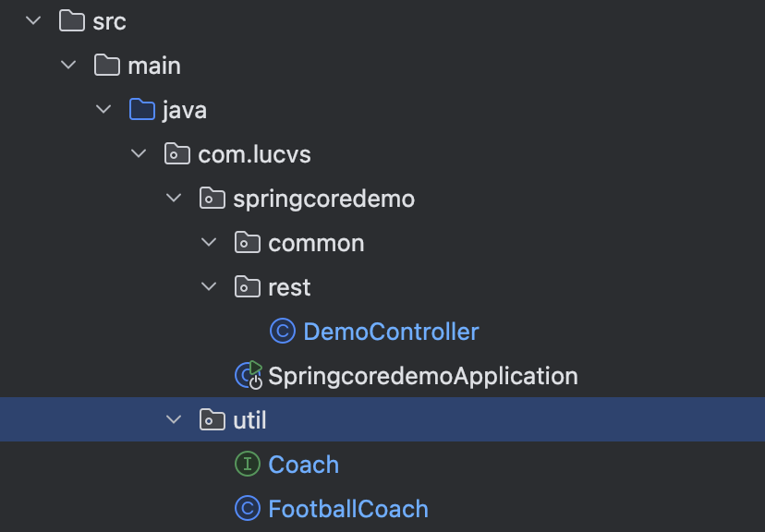Collapse the main folder chevron
This screenshot has height=532, width=765.
[x=69, y=66]
